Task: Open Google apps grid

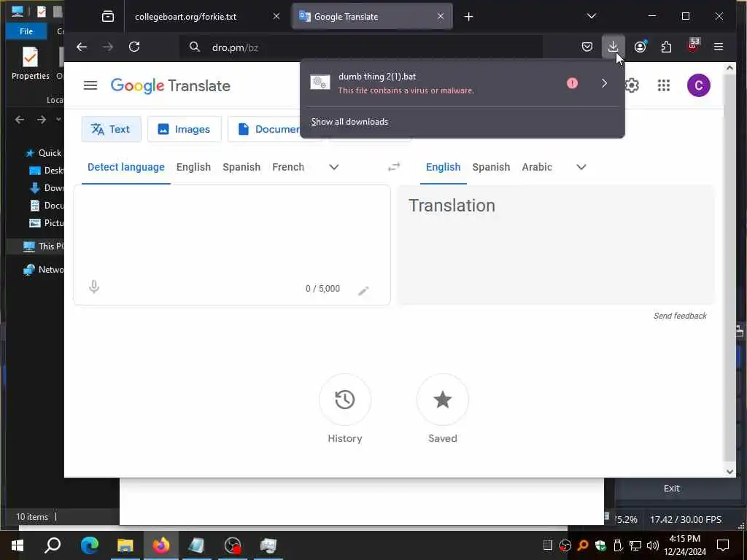Action: point(664,86)
